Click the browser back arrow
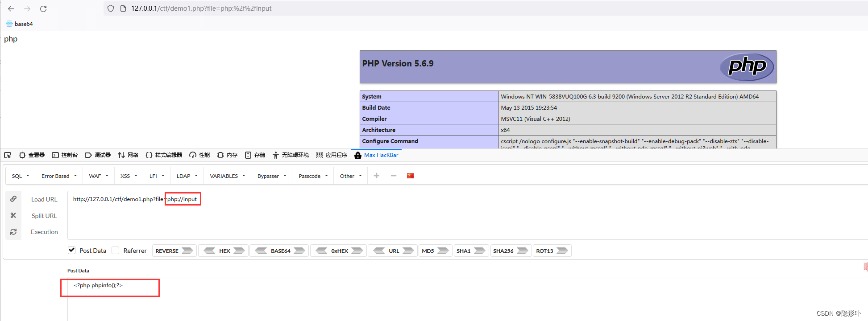The width and height of the screenshot is (868, 321). pyautogui.click(x=11, y=8)
